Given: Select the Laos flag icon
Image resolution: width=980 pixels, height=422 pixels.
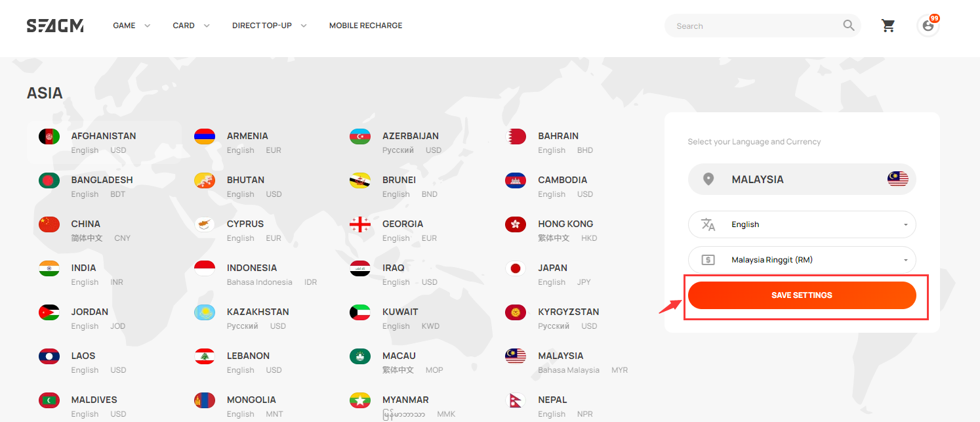Looking at the screenshot, I should point(49,356).
